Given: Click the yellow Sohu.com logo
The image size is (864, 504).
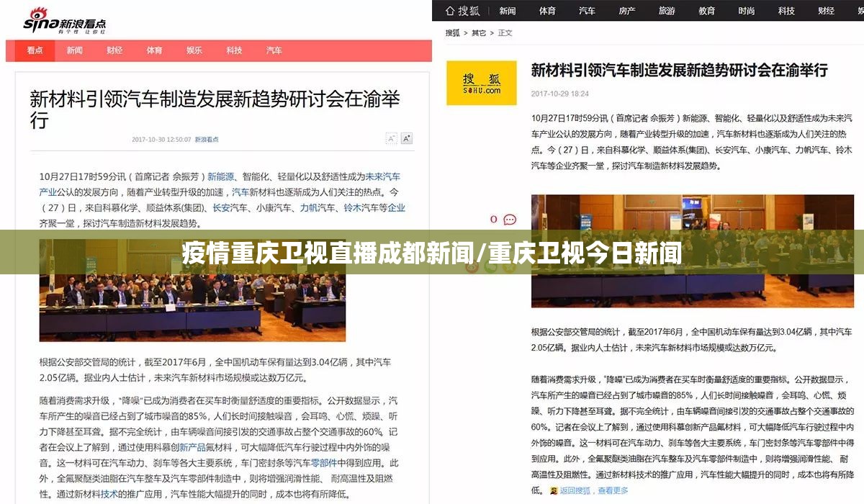Looking at the screenshot, I should click(482, 83).
